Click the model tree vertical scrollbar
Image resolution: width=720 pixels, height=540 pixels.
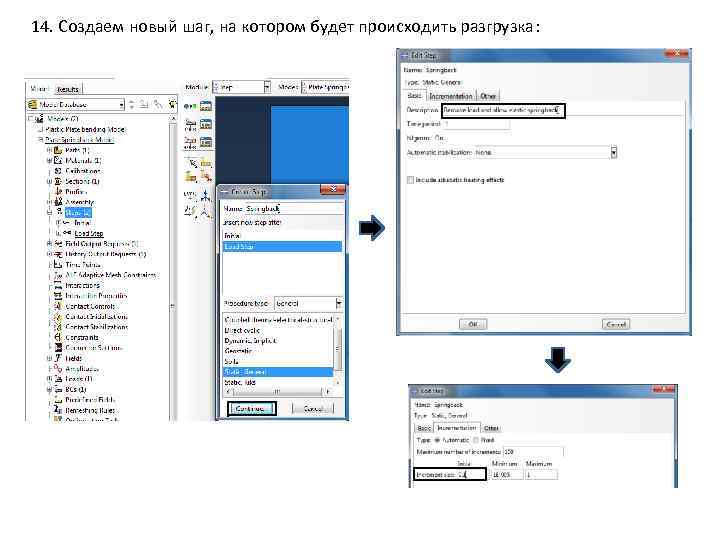coord(173,266)
